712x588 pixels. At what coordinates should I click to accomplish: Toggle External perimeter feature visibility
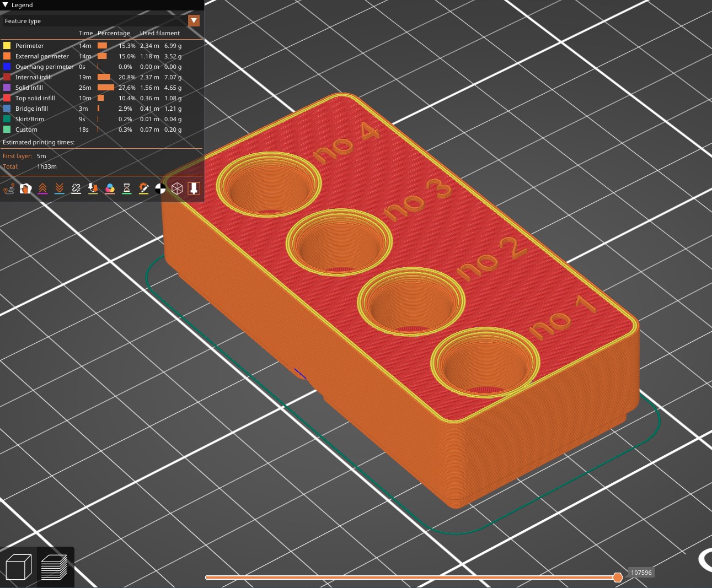click(102, 56)
